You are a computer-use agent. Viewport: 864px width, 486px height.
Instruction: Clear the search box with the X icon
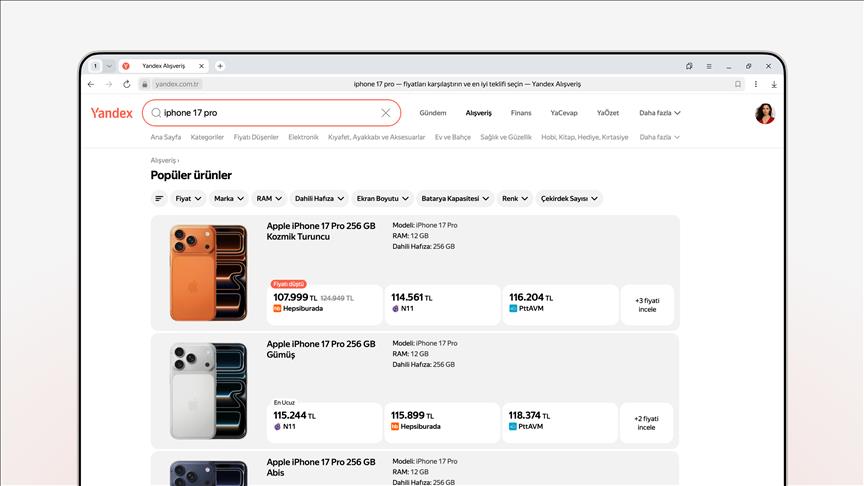click(x=386, y=113)
